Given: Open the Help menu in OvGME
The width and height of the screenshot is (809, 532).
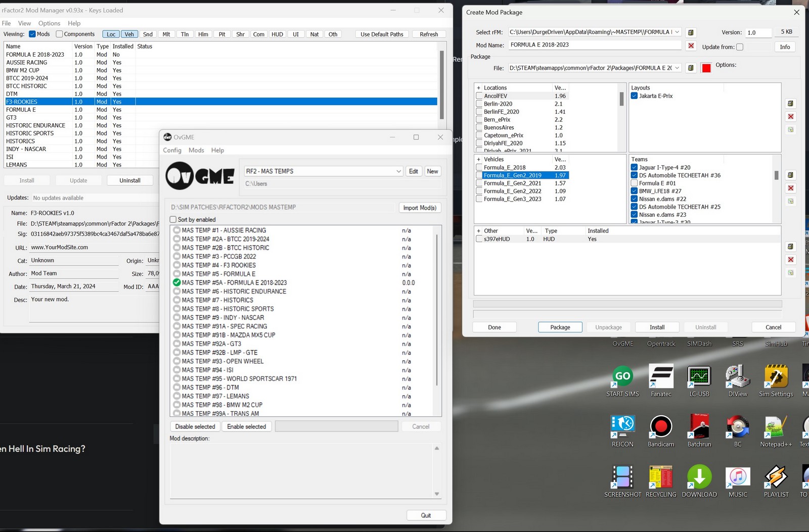Looking at the screenshot, I should [217, 151].
